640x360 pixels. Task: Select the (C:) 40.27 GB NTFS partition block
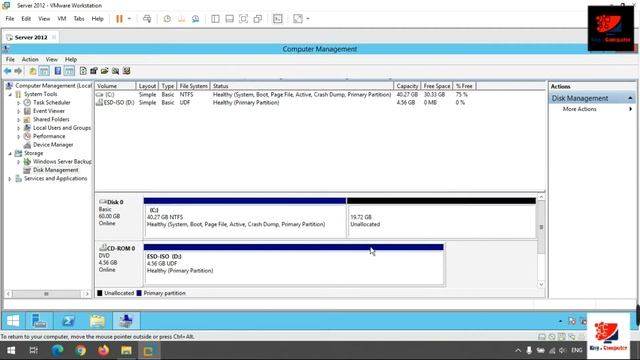[245, 218]
